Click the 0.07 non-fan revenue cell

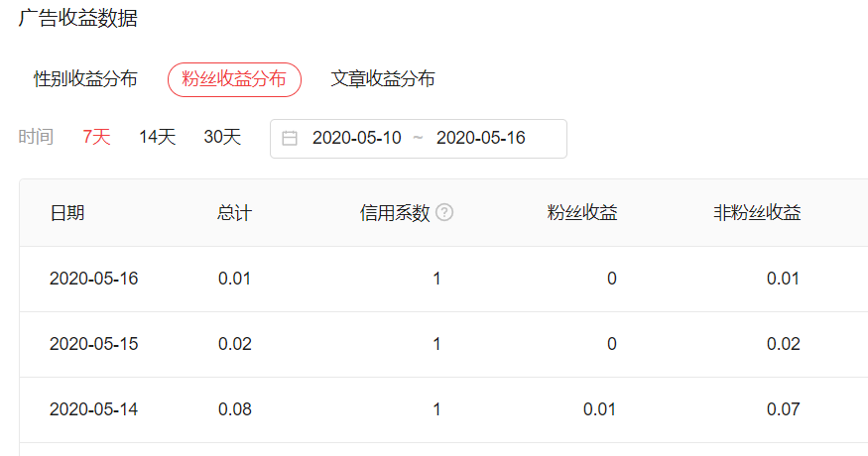pos(783,409)
